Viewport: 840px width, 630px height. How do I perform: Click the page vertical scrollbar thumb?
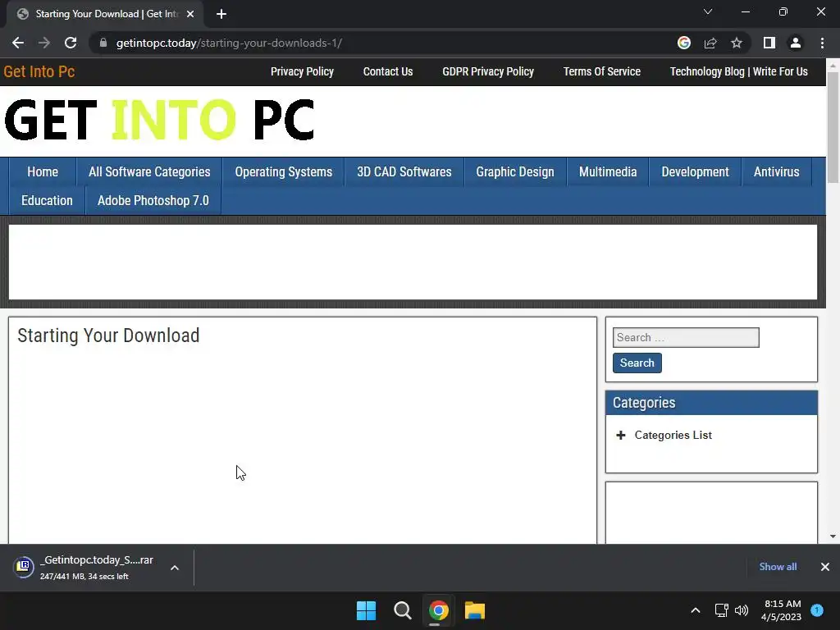click(x=833, y=127)
